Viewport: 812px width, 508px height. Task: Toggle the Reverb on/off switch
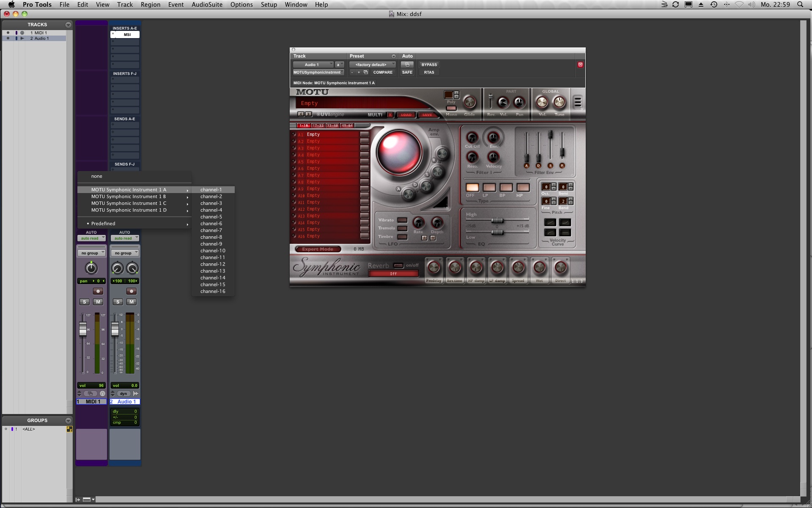tap(398, 265)
